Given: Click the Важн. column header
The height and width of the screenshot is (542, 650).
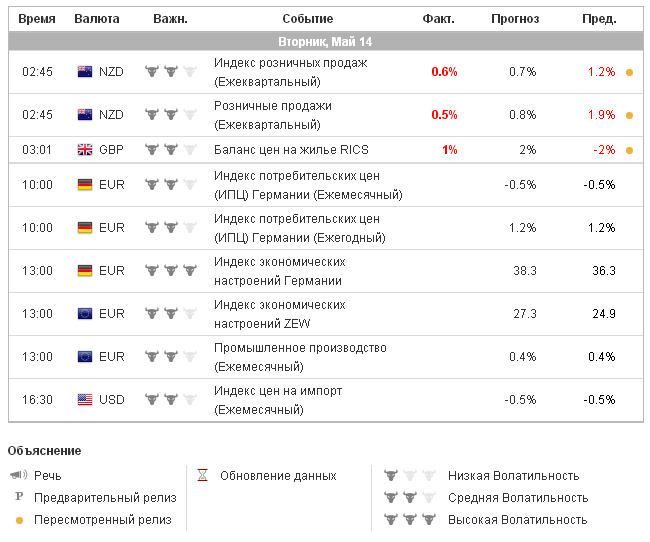Looking at the screenshot, I should (170, 19).
